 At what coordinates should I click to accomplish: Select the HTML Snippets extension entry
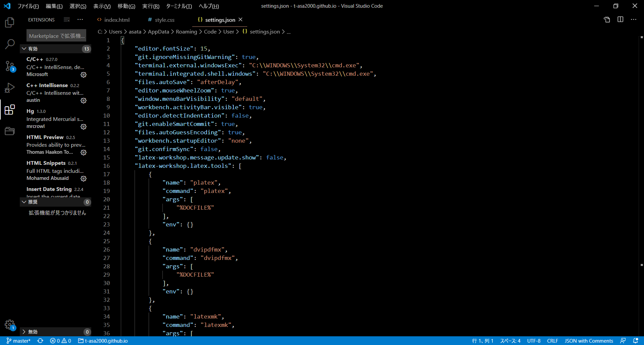(55, 170)
